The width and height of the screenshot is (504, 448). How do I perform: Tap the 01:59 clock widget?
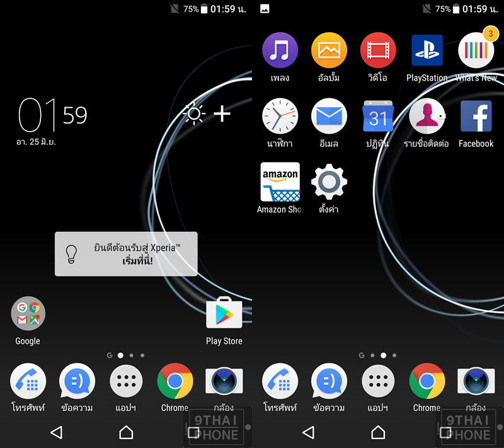tap(52, 115)
